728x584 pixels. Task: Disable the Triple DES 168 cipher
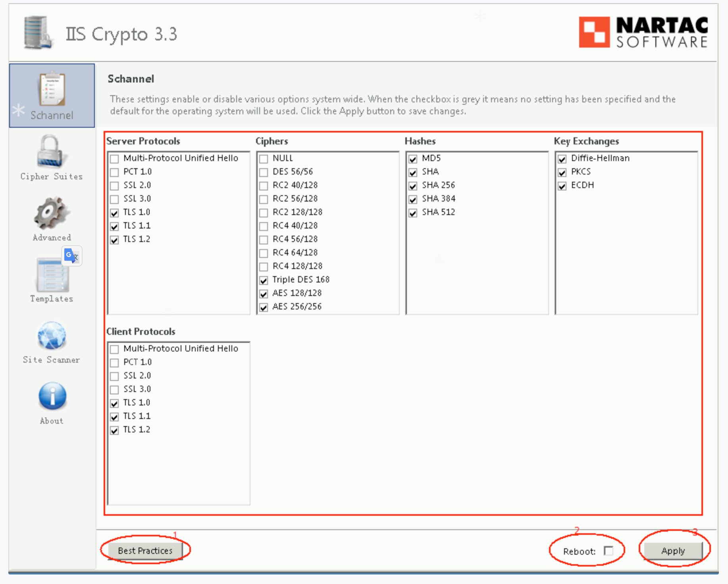pyautogui.click(x=264, y=280)
